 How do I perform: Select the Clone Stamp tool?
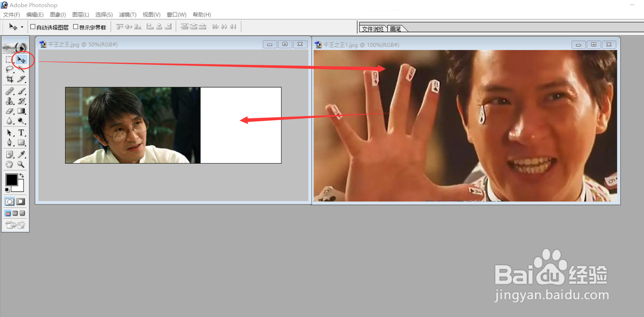click(9, 101)
